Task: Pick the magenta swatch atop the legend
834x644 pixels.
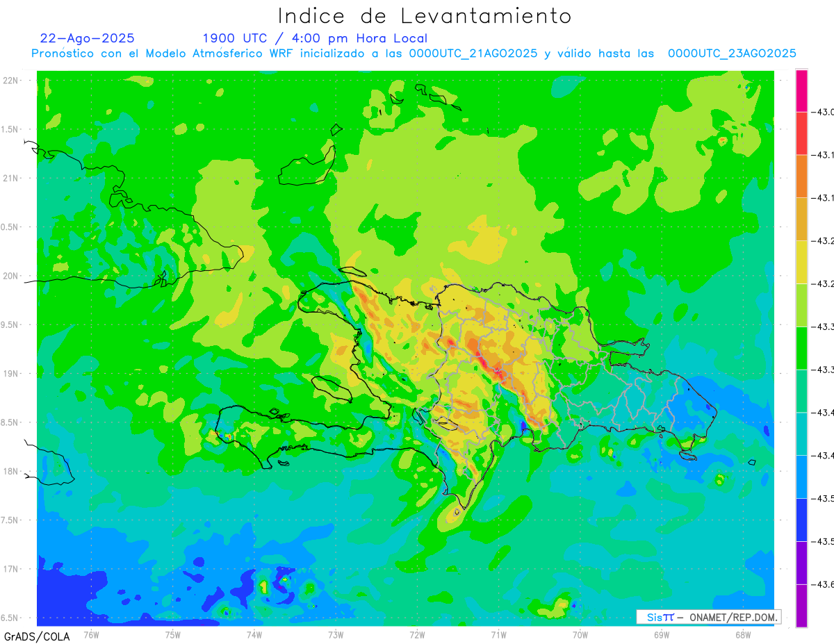Action: (x=801, y=91)
